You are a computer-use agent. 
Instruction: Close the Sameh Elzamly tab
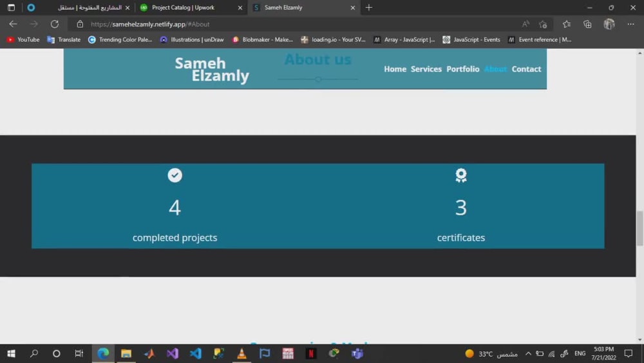353,8
